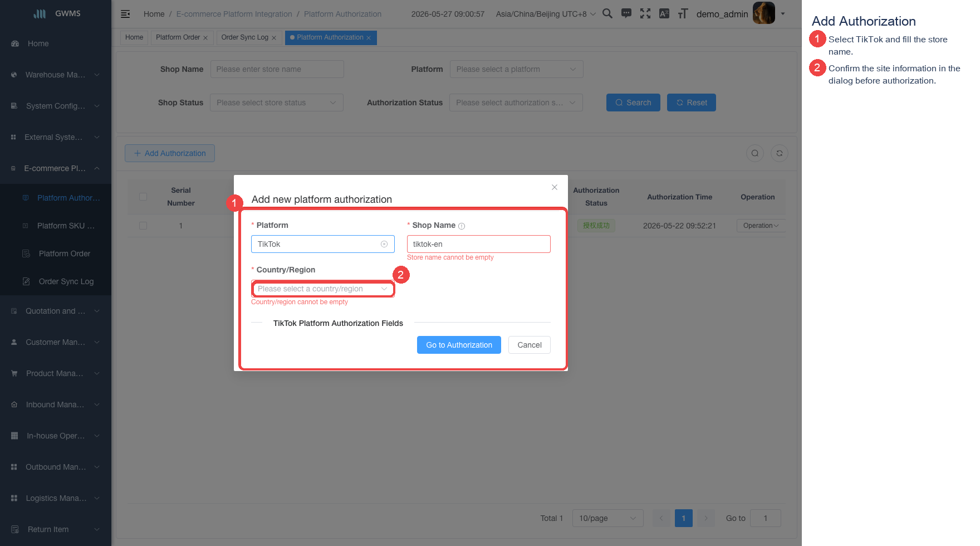
Task: Click the Add Authorization button
Action: (x=170, y=153)
